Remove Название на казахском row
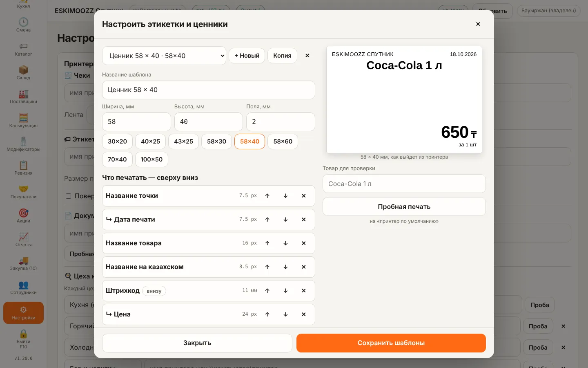 303,267
